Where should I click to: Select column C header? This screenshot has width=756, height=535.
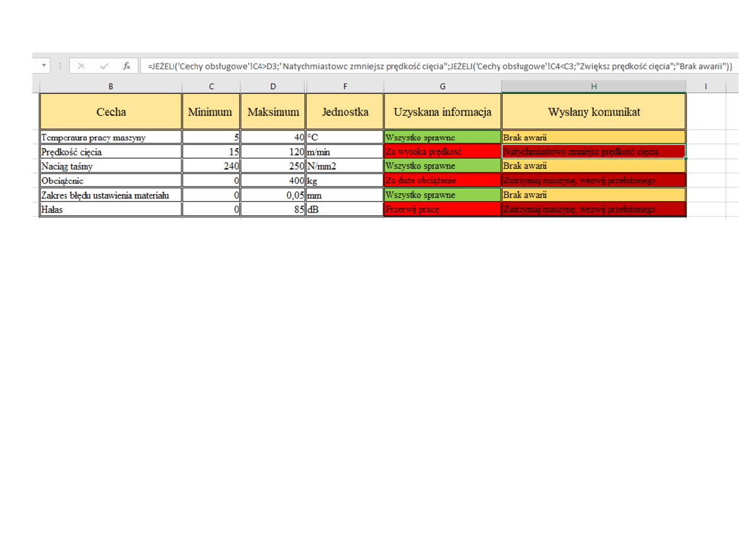(211, 86)
